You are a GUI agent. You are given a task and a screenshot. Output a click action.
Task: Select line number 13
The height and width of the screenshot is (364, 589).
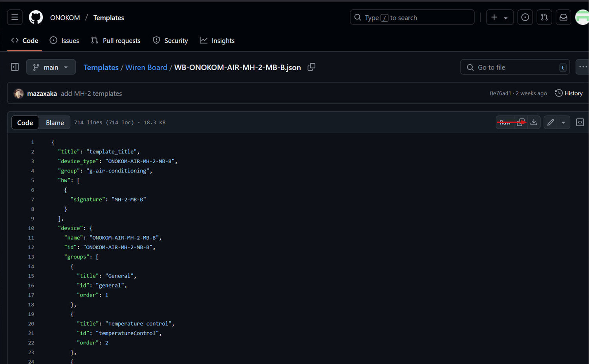tap(31, 257)
